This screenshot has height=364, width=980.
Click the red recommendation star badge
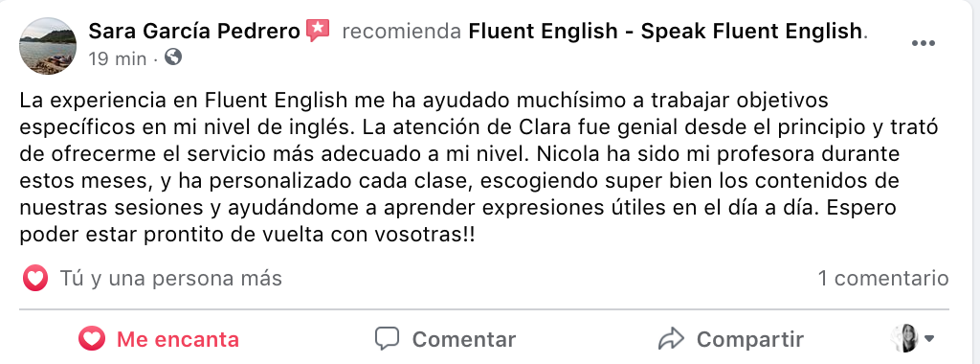[x=318, y=31]
